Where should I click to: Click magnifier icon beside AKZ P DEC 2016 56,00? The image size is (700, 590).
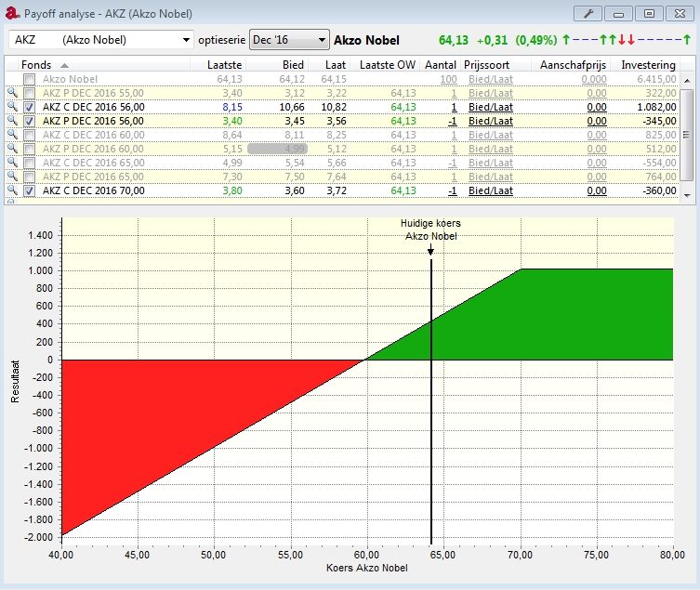click(x=12, y=122)
